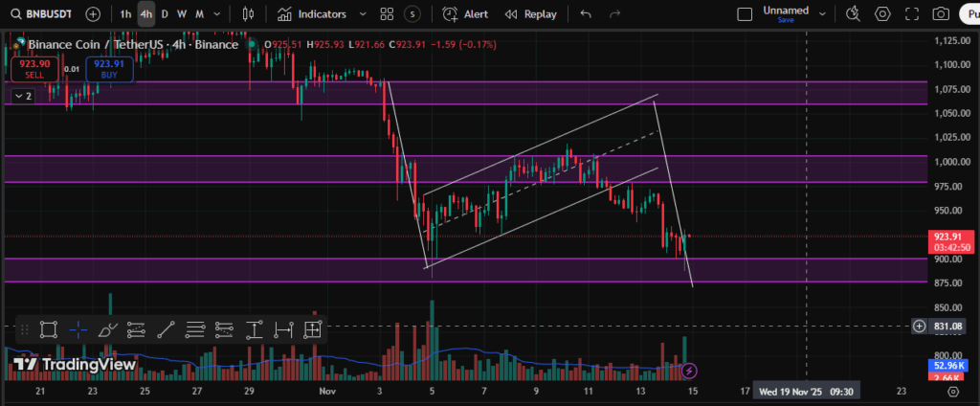
Task: Expand the timeframe dropdown arrow after M
Action: 216,14
